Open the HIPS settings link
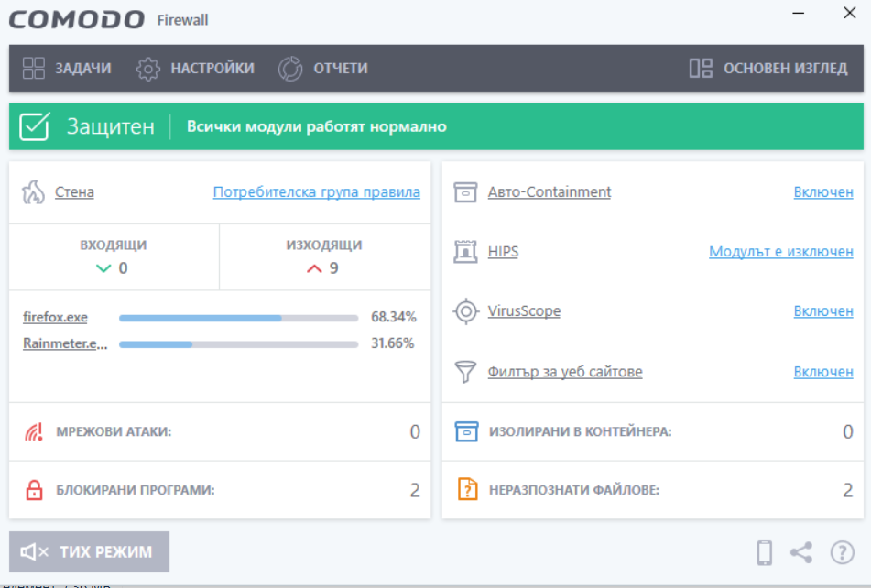 click(x=503, y=252)
